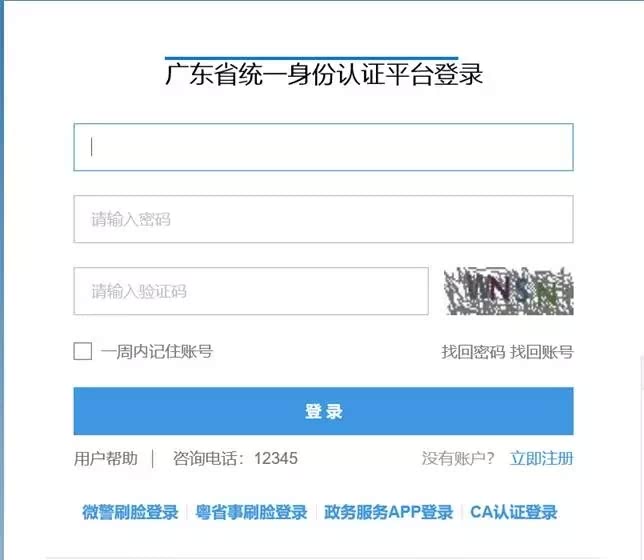The image size is (644, 560).
Task: Focus the account name input field
Action: (x=323, y=147)
